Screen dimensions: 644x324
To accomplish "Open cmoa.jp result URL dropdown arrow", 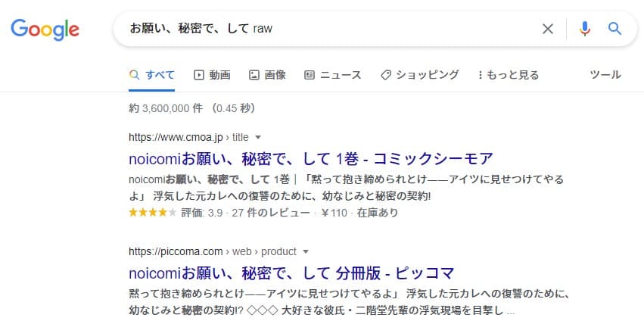I will (258, 137).
